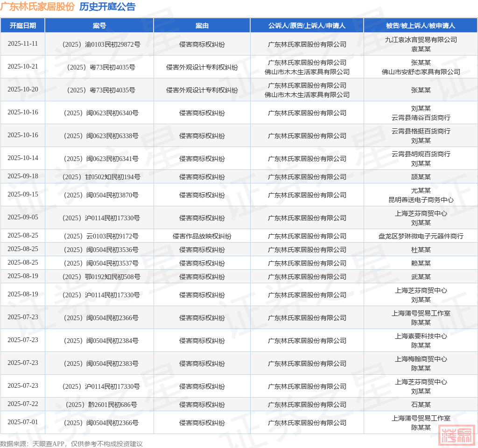The image size is (478, 448).
Task: Select the 2025-07-01 hearing date cell
Action: click(23, 422)
